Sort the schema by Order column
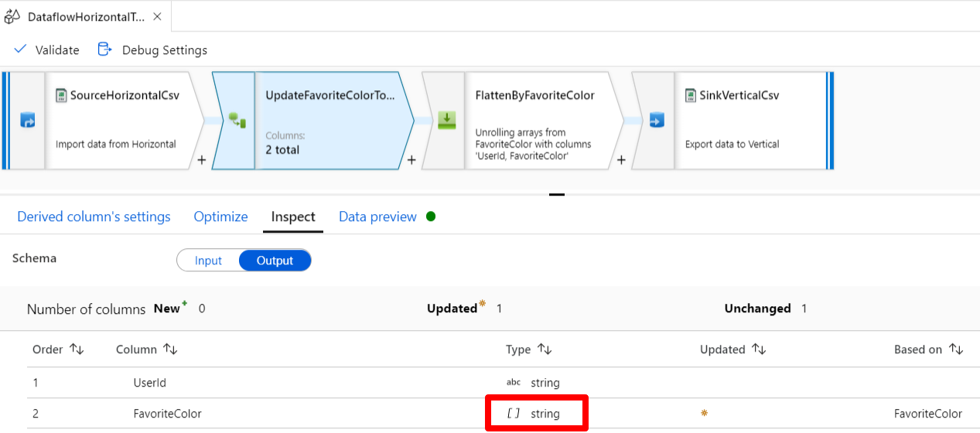 click(77, 349)
